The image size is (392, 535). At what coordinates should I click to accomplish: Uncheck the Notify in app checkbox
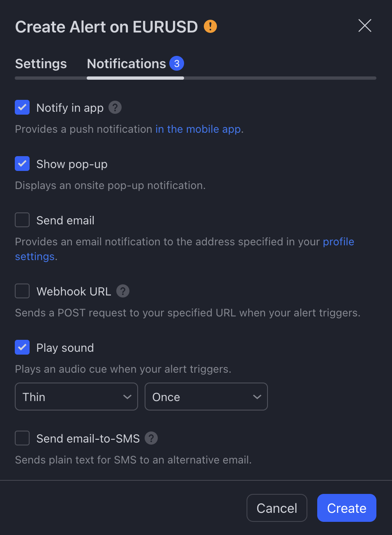tap(22, 107)
